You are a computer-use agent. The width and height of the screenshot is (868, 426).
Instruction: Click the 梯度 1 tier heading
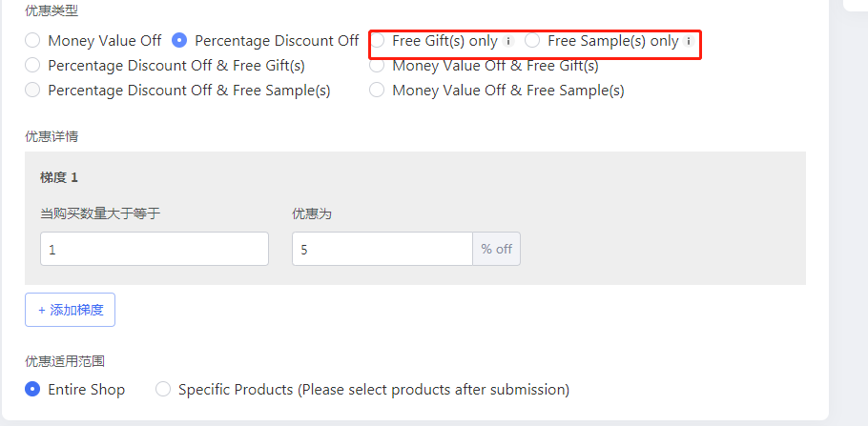click(x=59, y=177)
